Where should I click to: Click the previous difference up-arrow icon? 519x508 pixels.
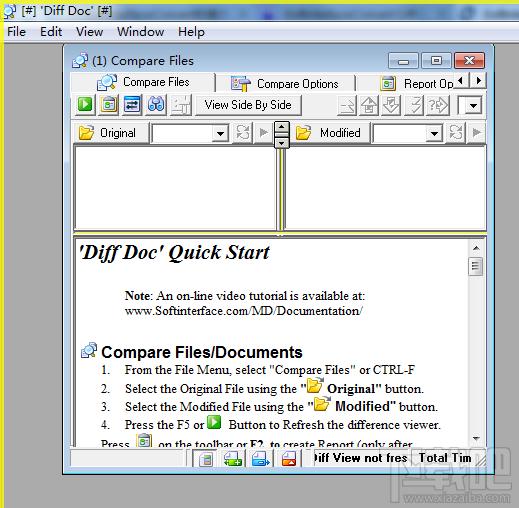pos(369,105)
